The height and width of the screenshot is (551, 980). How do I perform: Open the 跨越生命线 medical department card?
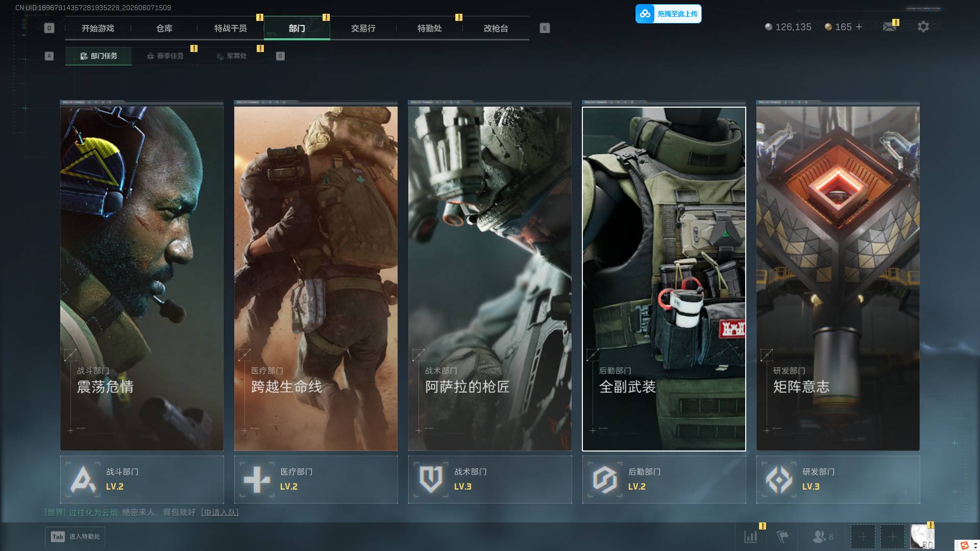[316, 279]
